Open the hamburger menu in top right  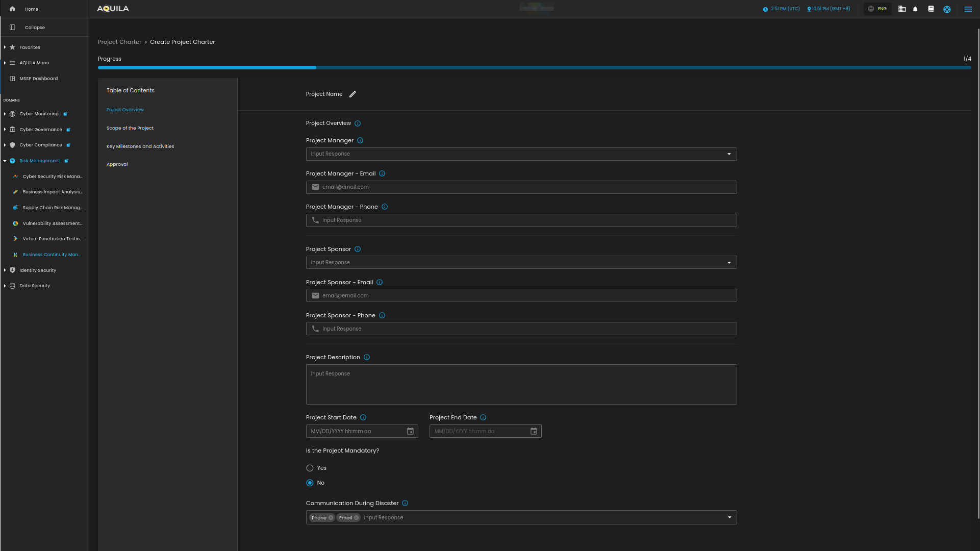(968, 9)
